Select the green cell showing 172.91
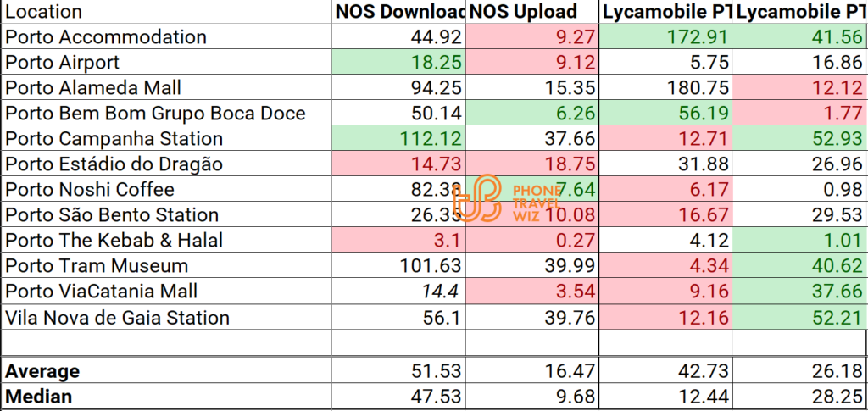The height and width of the screenshot is (411, 868). [667, 37]
